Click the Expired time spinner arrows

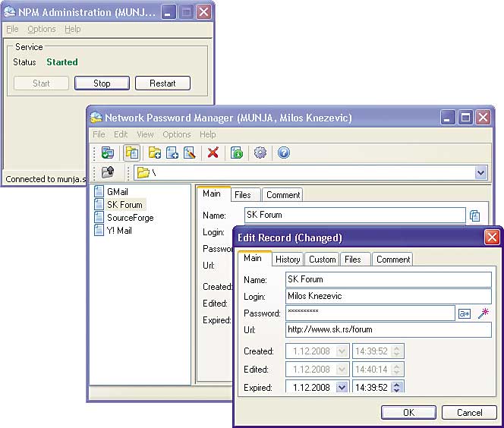click(397, 388)
